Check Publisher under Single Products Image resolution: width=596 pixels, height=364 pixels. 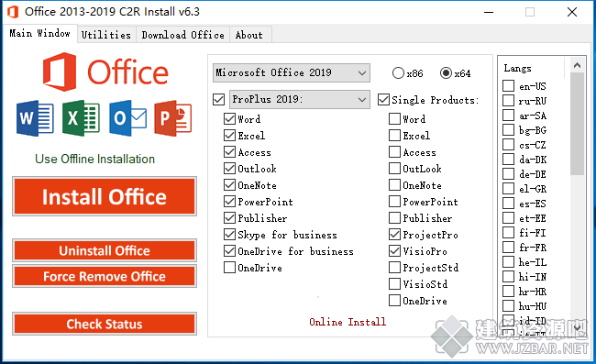click(x=394, y=218)
